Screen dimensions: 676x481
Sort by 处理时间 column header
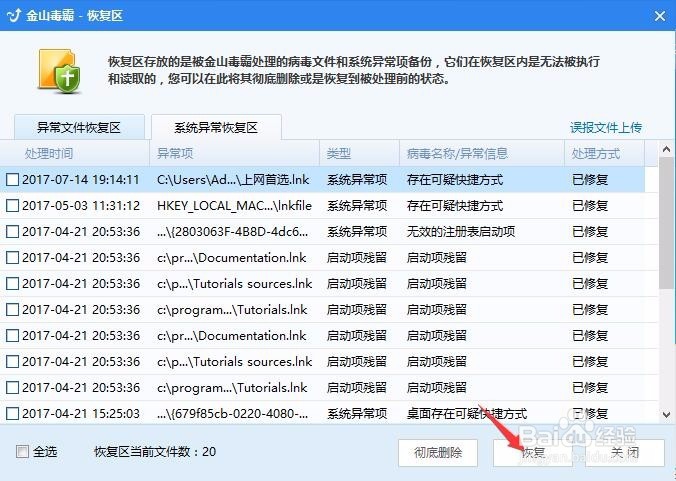pos(75,153)
